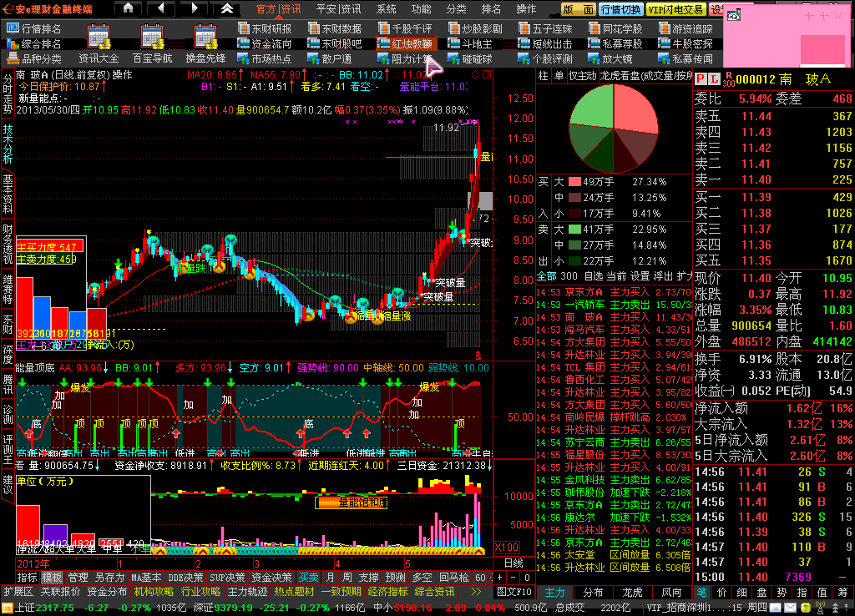This screenshot has width=855, height=616.
Task: Open 机构攻略 link tab
Action: tap(154, 592)
